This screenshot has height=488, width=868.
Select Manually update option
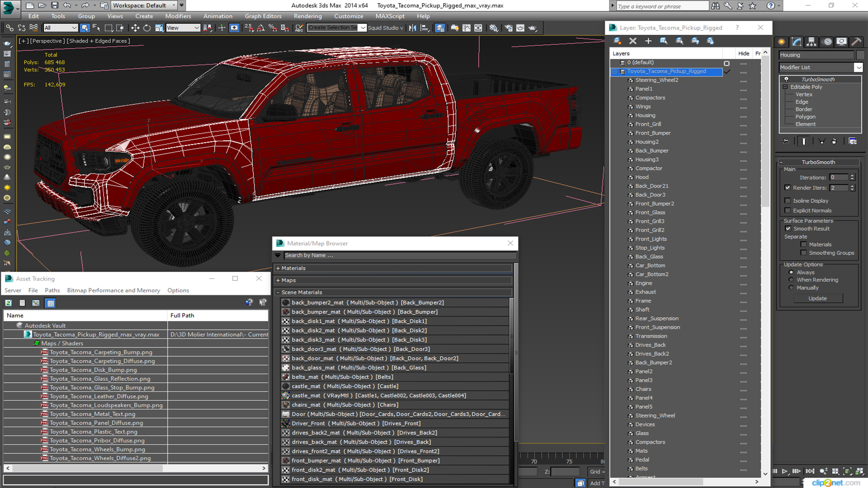(x=791, y=288)
